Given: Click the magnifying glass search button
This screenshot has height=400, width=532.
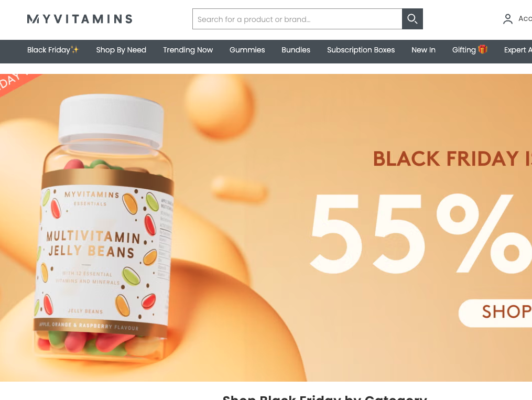Looking at the screenshot, I should pos(412,19).
